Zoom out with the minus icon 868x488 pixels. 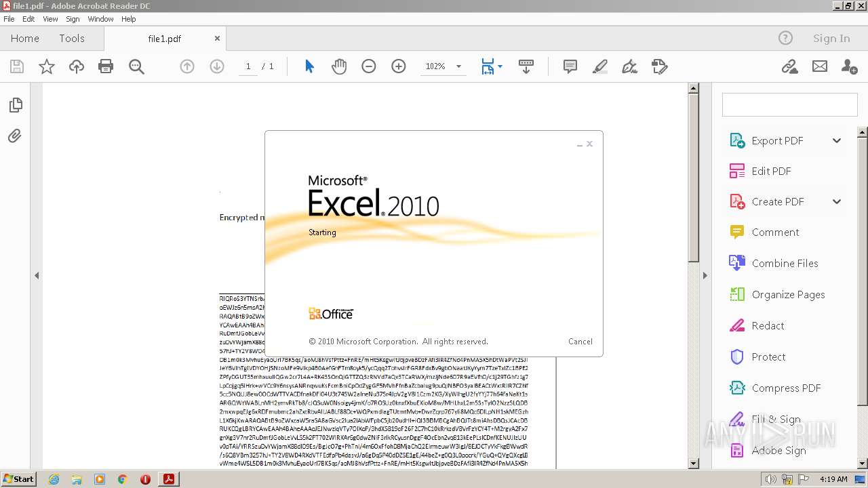pyautogui.click(x=368, y=66)
